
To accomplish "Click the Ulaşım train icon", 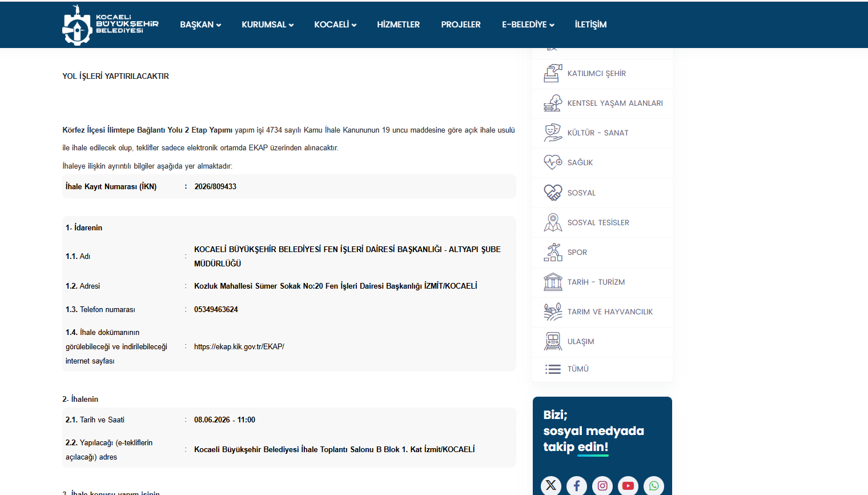I will point(553,341).
